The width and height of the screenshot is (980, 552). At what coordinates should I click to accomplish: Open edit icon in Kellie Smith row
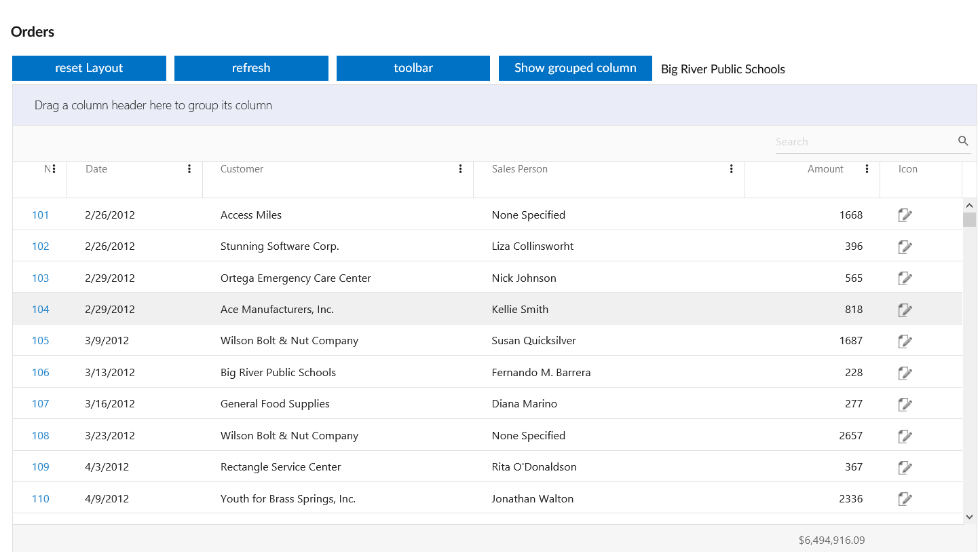click(905, 310)
